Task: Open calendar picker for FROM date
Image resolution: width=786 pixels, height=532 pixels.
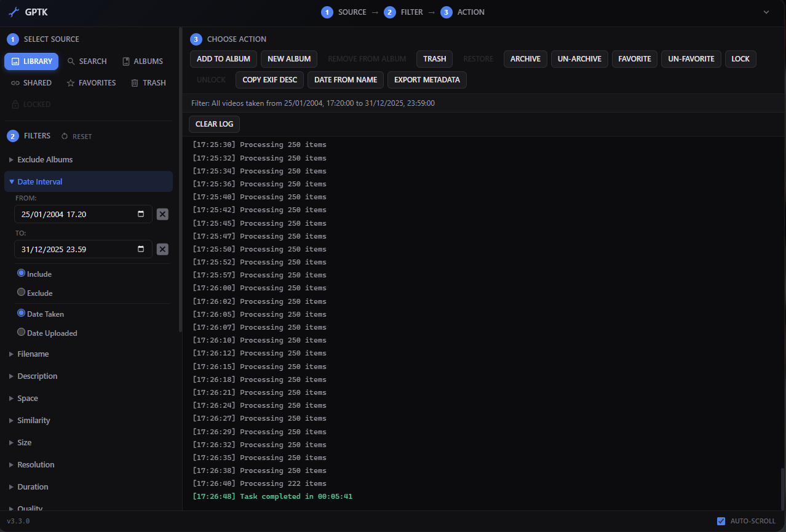Action: pos(141,214)
